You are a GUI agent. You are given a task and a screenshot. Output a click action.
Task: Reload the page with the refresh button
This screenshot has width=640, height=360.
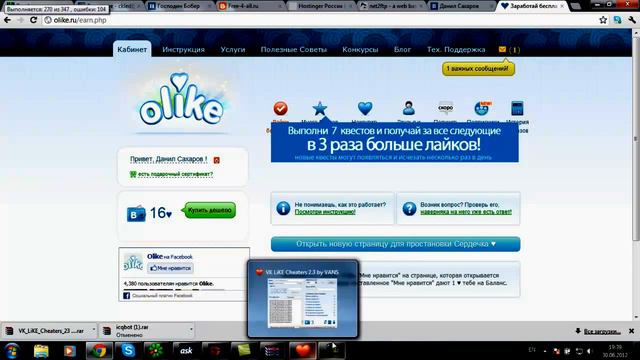click(x=33, y=20)
